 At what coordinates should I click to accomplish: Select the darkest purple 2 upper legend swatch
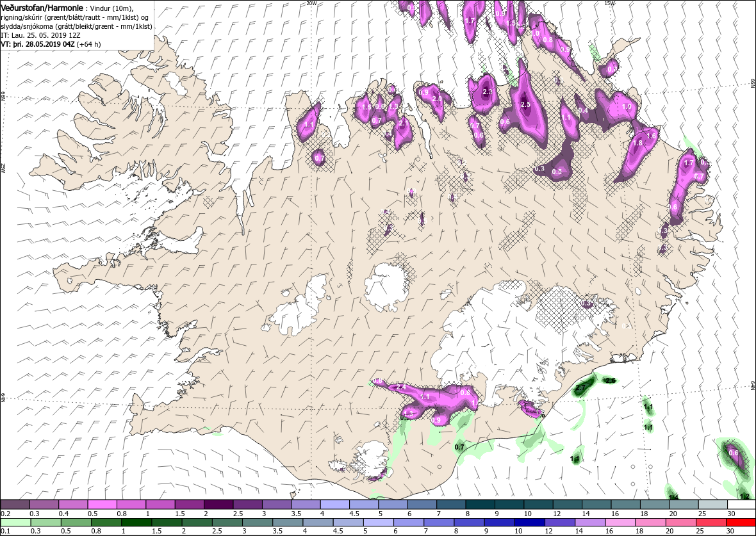click(218, 505)
